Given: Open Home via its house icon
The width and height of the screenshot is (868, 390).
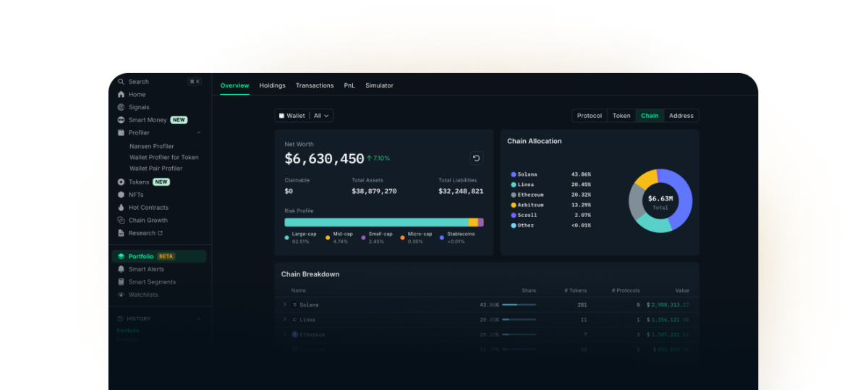Looking at the screenshot, I should (x=121, y=95).
